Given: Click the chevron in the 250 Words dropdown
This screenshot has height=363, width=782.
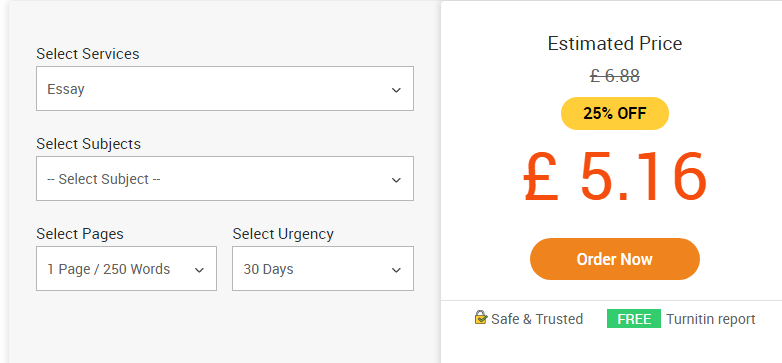Looking at the screenshot, I should (x=199, y=270).
